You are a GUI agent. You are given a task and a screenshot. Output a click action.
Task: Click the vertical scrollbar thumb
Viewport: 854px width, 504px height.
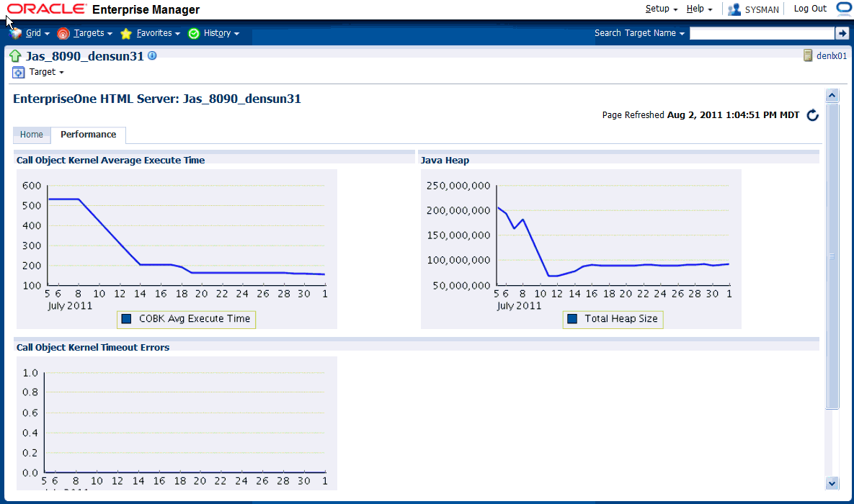pos(832,256)
